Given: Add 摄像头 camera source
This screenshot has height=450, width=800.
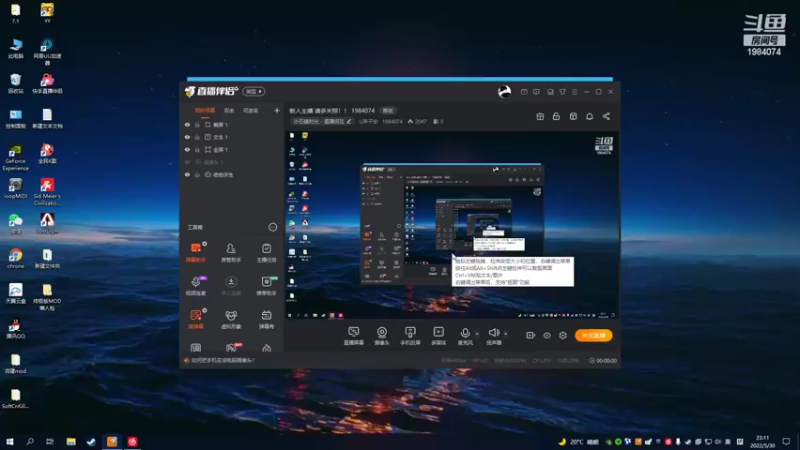Looking at the screenshot, I should click(x=382, y=336).
